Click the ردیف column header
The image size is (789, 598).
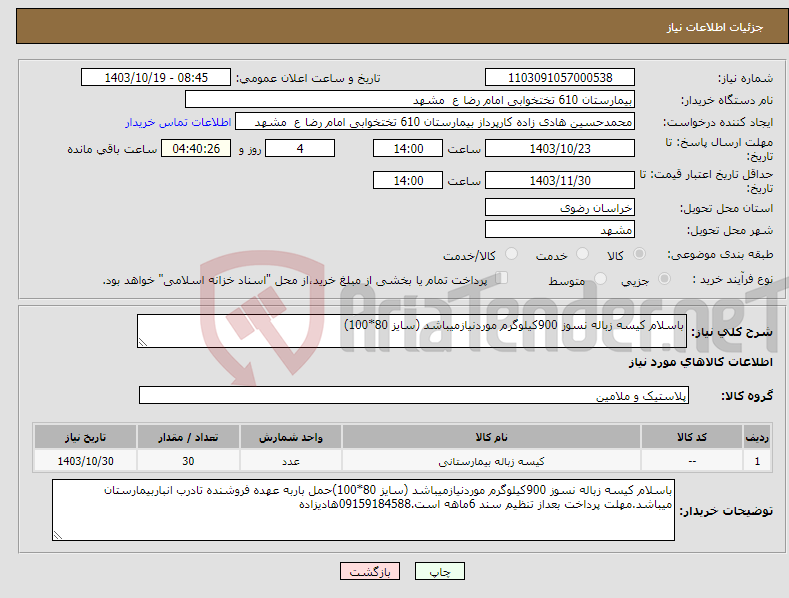[x=757, y=437]
